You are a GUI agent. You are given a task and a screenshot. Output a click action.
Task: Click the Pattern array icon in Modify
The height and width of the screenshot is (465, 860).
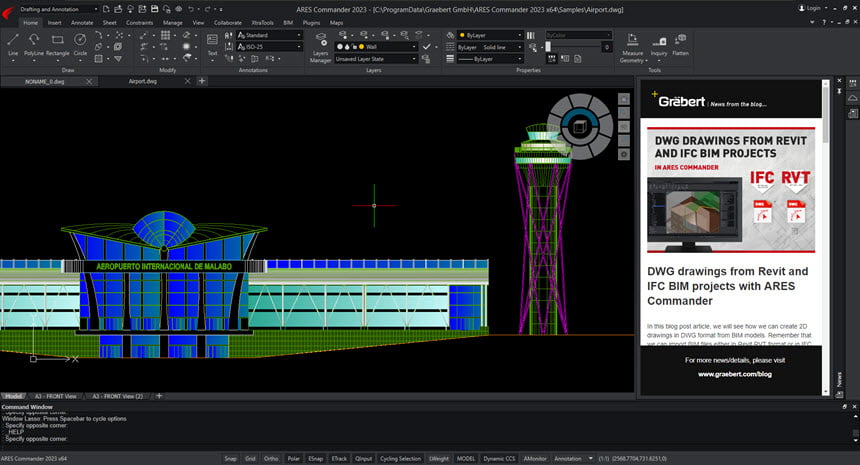coord(165,35)
